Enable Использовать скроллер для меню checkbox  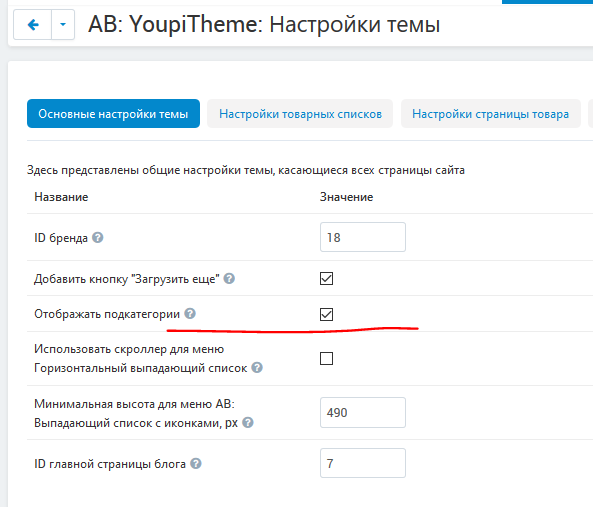(x=326, y=358)
